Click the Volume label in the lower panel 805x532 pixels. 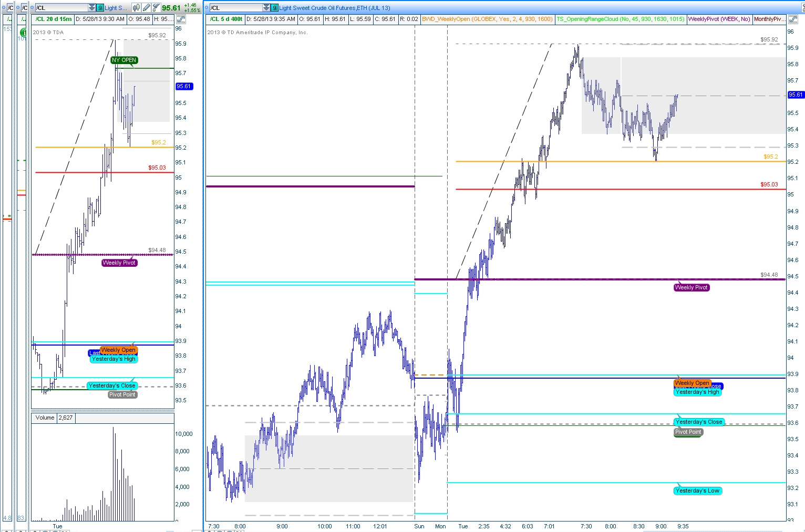45,418
